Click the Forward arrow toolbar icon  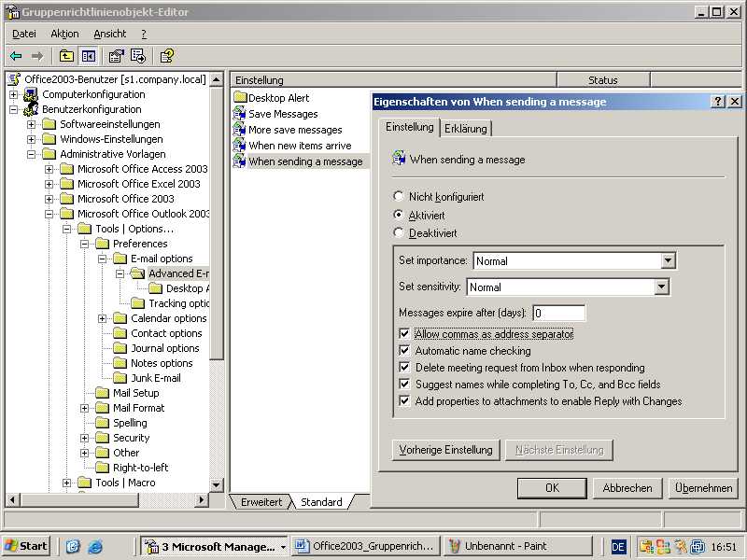coord(37,56)
